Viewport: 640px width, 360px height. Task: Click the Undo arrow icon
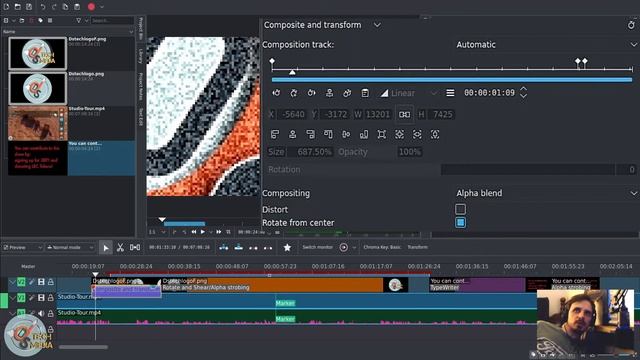(x=43, y=7)
